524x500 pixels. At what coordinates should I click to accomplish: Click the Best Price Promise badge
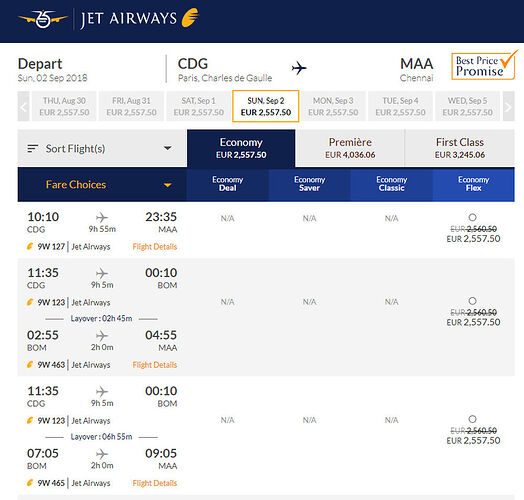[x=483, y=66]
